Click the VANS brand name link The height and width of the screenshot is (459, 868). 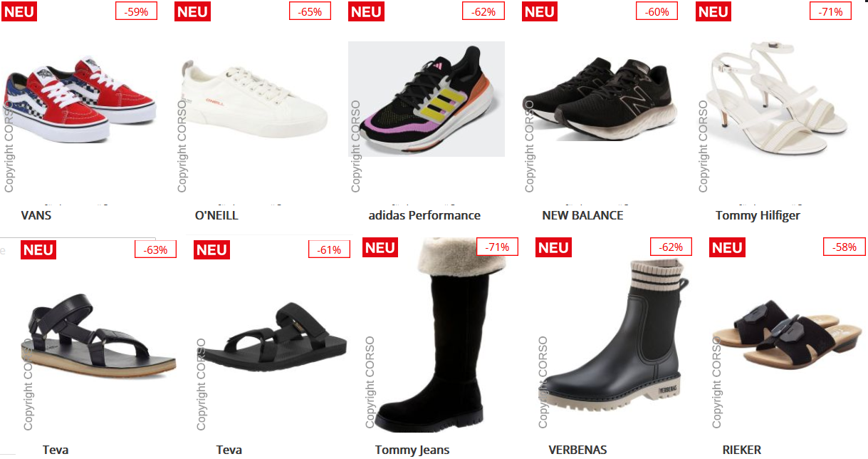pyautogui.click(x=36, y=215)
